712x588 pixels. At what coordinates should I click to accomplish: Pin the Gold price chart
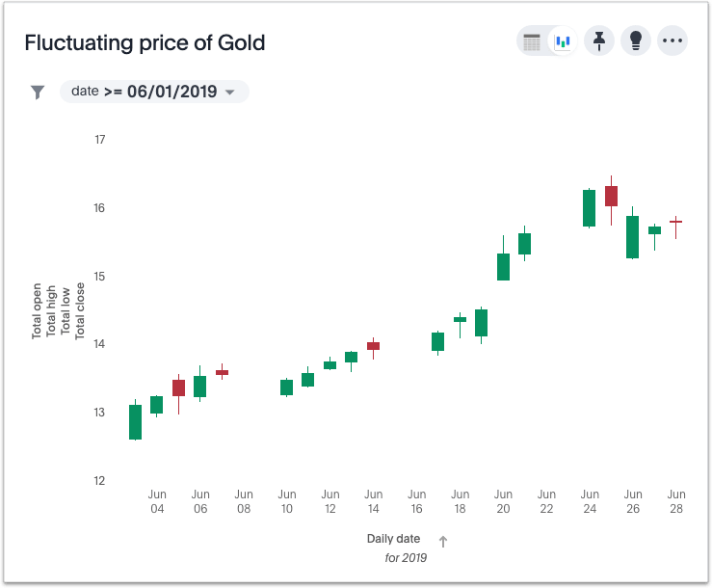pyautogui.click(x=599, y=40)
